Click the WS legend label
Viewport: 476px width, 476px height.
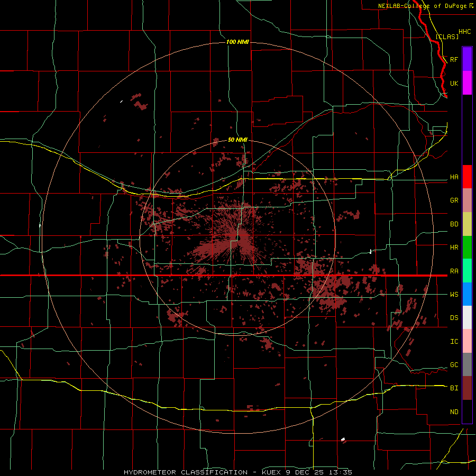(454, 295)
